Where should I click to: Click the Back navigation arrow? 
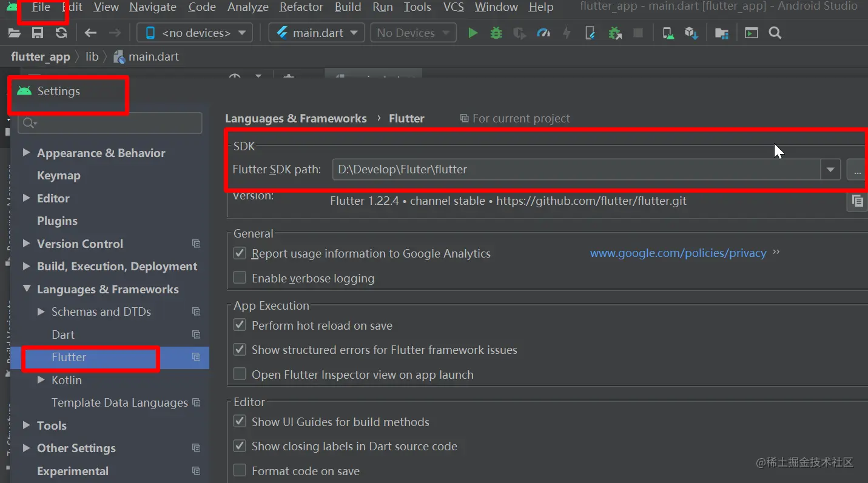tap(90, 33)
